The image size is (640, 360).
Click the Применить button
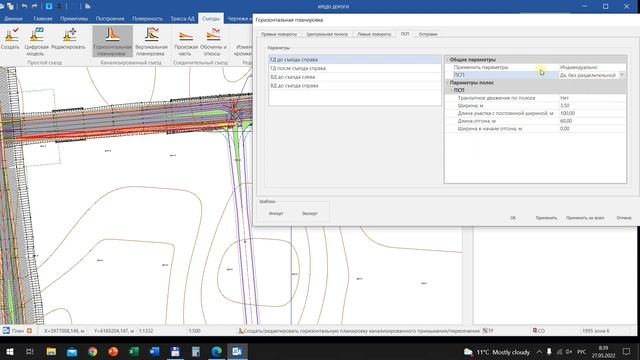[546, 218]
